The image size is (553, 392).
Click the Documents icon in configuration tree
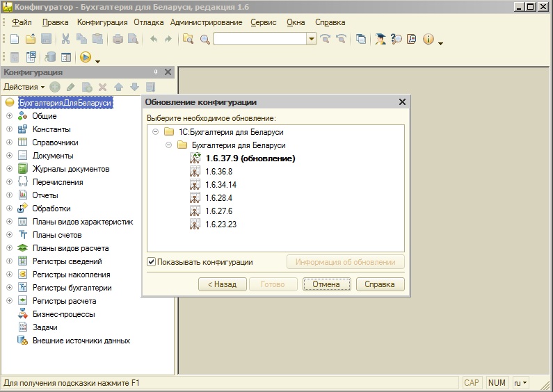tap(22, 156)
